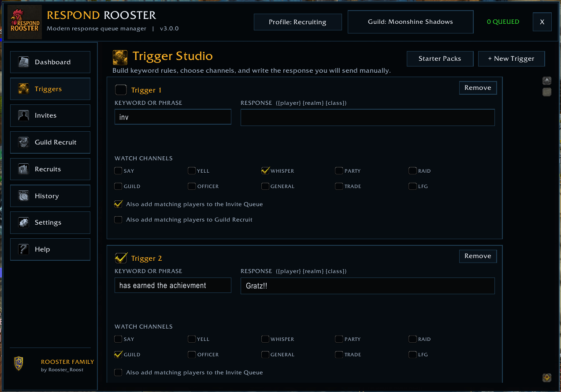
Task: Uncheck WHISPER channel for Trigger 1
Action: click(x=265, y=171)
